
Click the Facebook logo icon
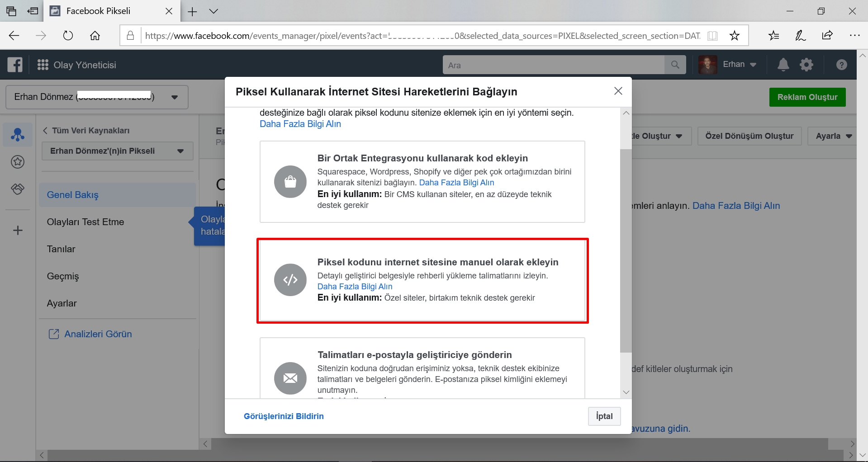pyautogui.click(x=15, y=65)
